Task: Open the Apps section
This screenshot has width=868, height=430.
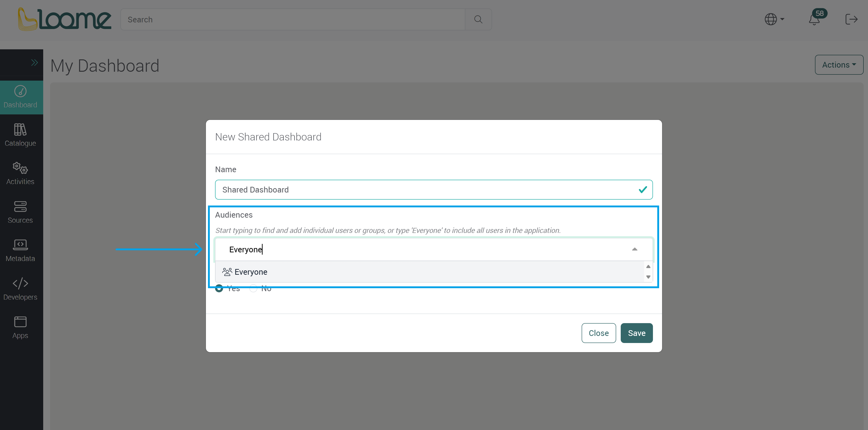Action: (20, 327)
